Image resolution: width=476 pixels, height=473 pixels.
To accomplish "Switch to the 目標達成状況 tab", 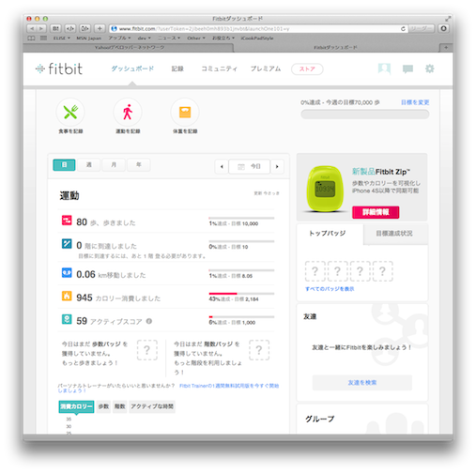I will [394, 234].
